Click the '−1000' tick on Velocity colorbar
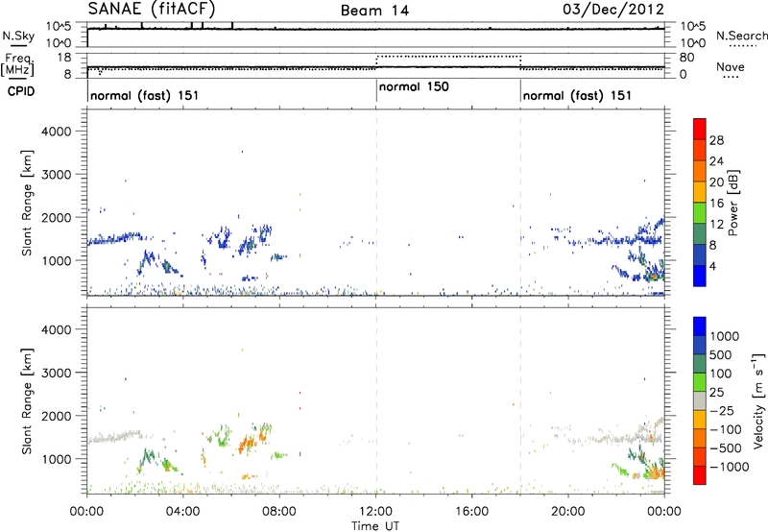 (x=730, y=467)
